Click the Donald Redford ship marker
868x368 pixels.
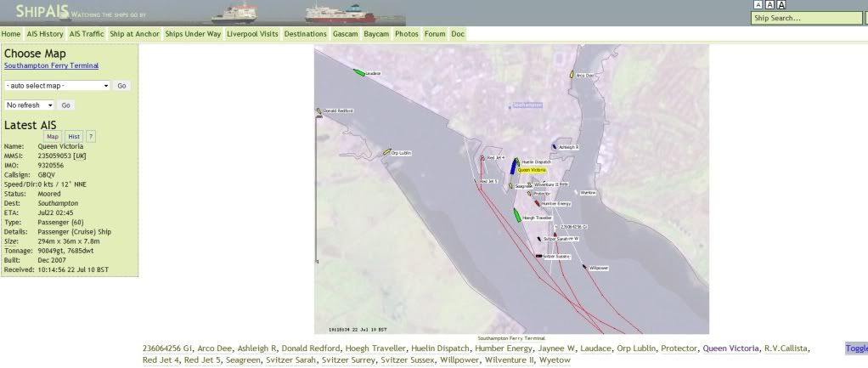(x=318, y=110)
